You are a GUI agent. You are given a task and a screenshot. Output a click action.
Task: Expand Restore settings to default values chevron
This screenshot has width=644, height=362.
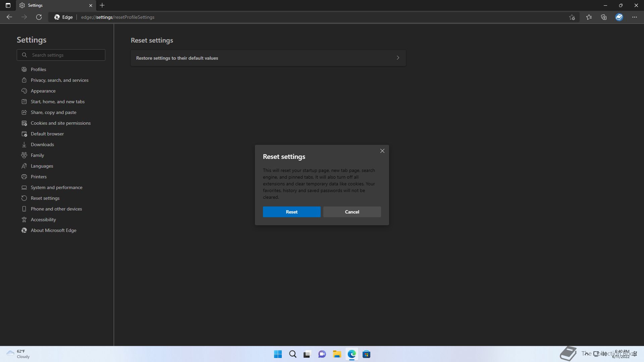(398, 58)
